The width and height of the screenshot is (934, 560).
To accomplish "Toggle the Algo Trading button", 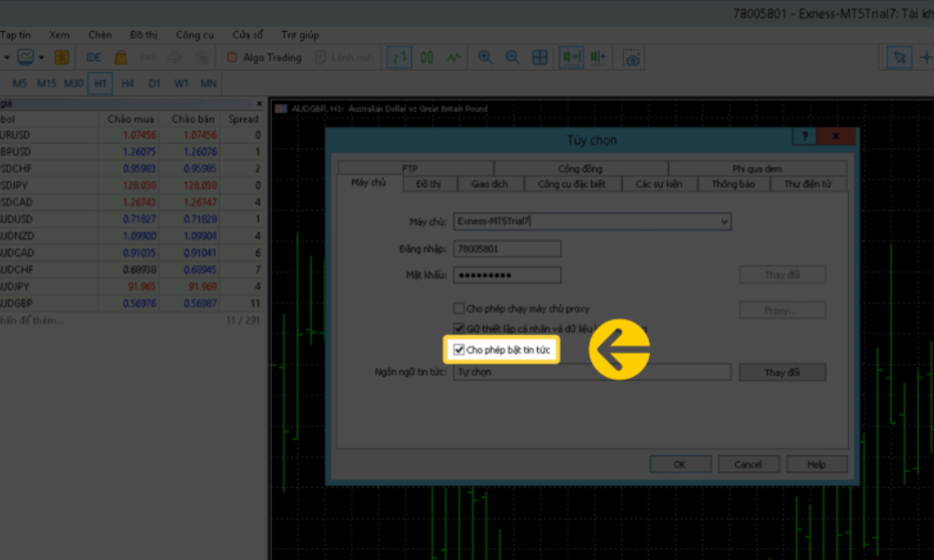I will coord(264,58).
